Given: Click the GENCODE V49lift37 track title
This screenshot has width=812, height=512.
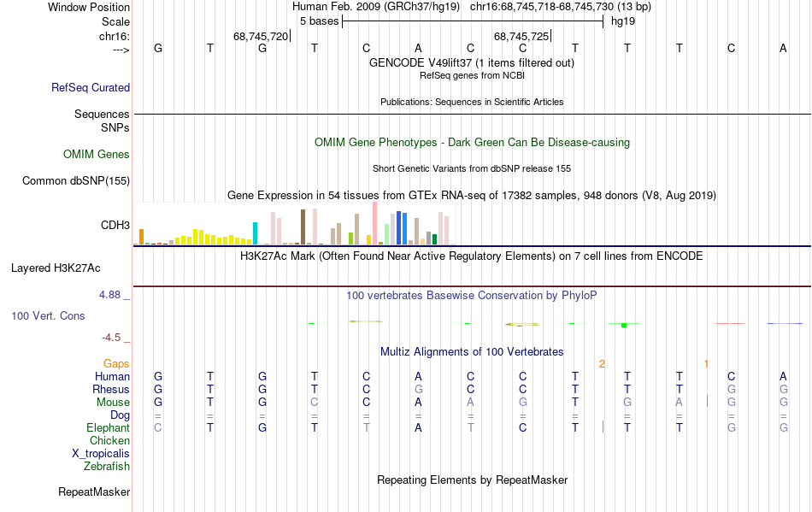Looking at the screenshot, I should pos(471,63).
